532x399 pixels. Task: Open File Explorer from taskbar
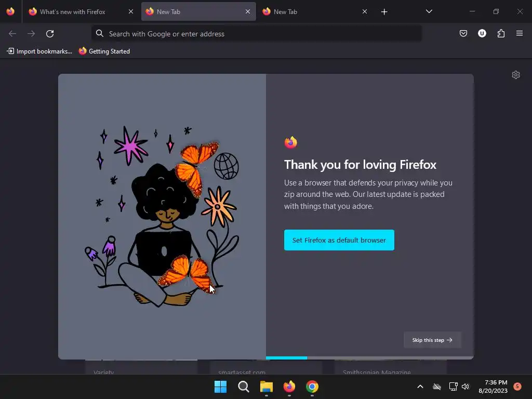pos(267,387)
